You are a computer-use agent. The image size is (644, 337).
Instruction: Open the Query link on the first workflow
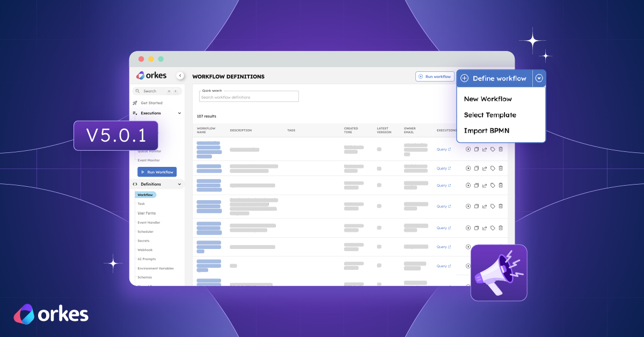[443, 149]
